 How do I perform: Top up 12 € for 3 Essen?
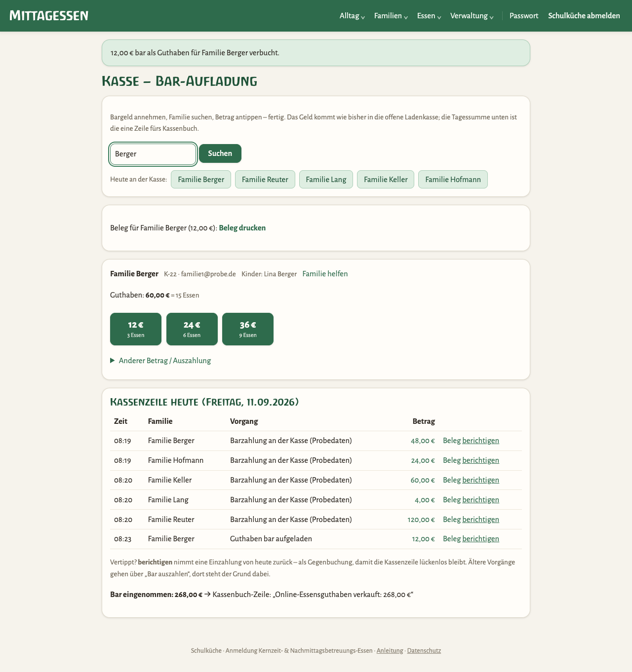136,329
